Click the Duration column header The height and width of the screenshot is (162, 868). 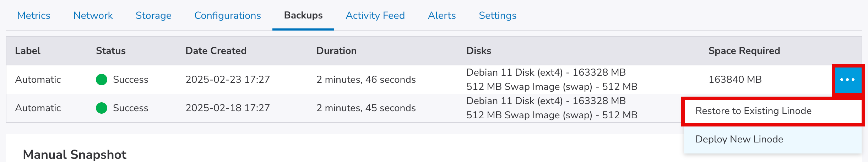point(336,51)
